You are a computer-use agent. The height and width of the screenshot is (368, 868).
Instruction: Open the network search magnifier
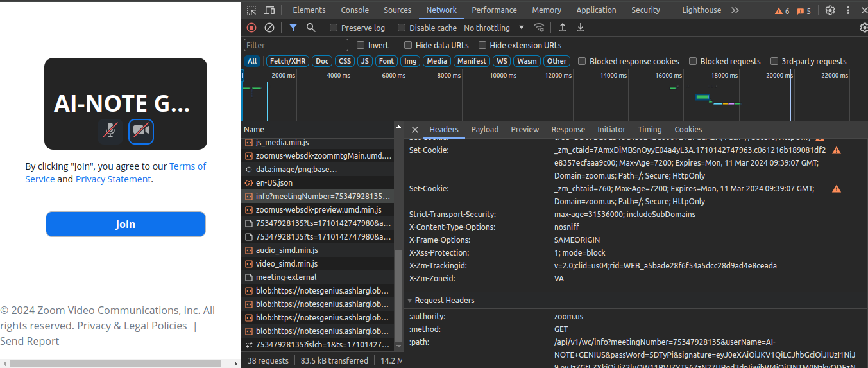[311, 28]
